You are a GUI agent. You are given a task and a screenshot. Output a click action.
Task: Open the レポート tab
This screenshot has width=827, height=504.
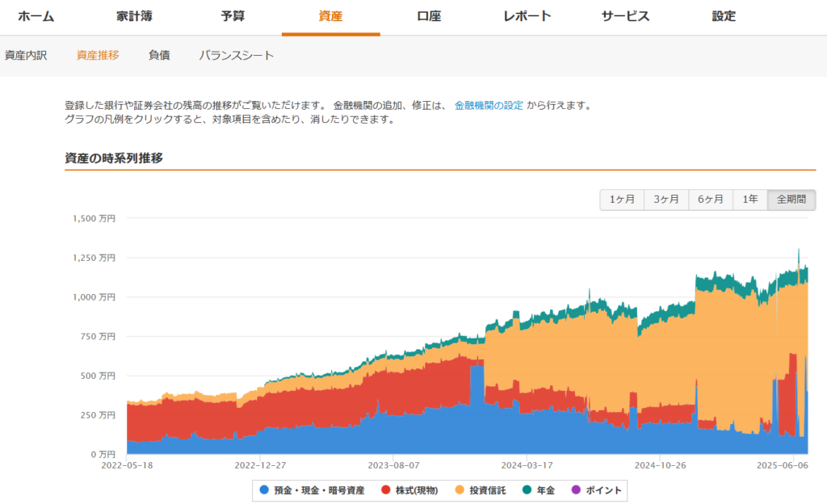click(x=527, y=16)
